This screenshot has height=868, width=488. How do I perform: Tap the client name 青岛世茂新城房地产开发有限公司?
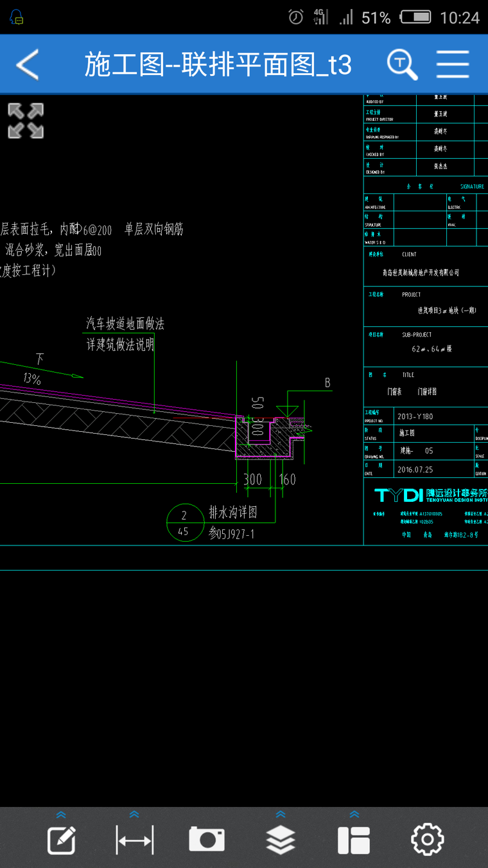point(421,272)
